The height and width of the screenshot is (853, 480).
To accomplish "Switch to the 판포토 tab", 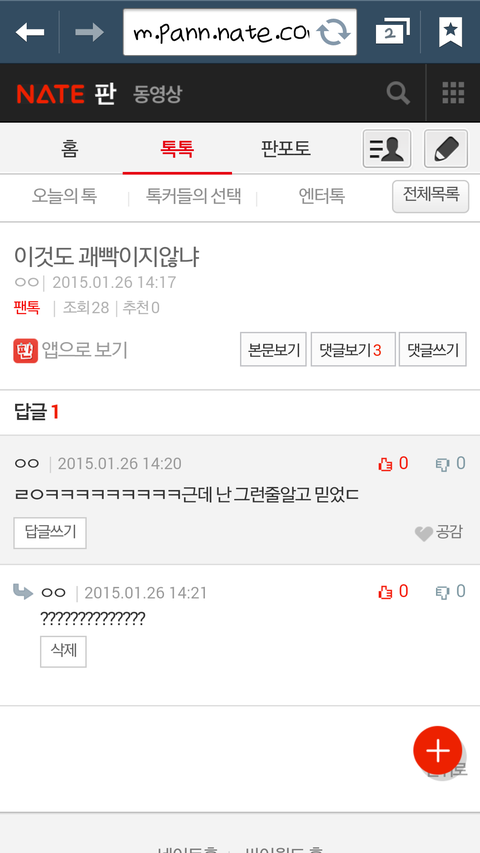I will 286,149.
